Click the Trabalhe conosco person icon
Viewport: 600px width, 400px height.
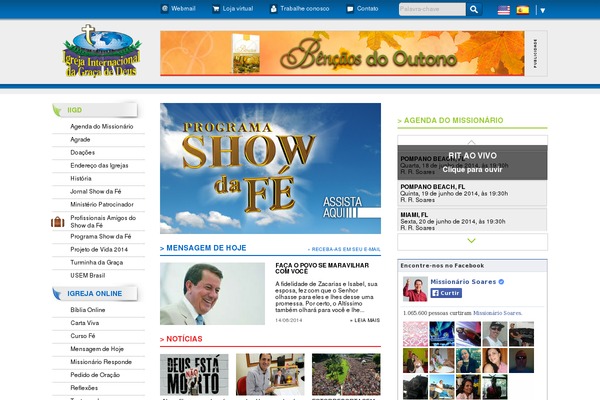tap(274, 9)
